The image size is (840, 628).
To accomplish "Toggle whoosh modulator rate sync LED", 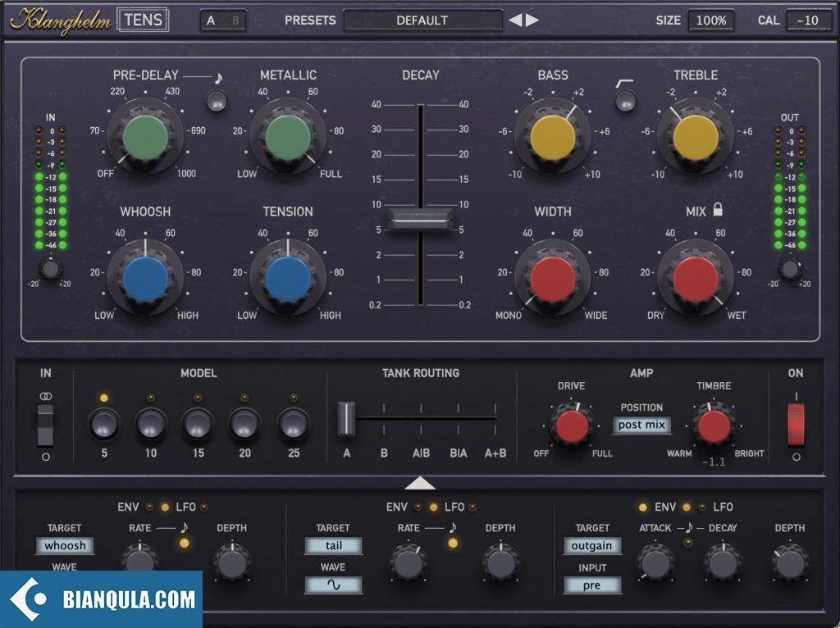I will pyautogui.click(x=185, y=544).
